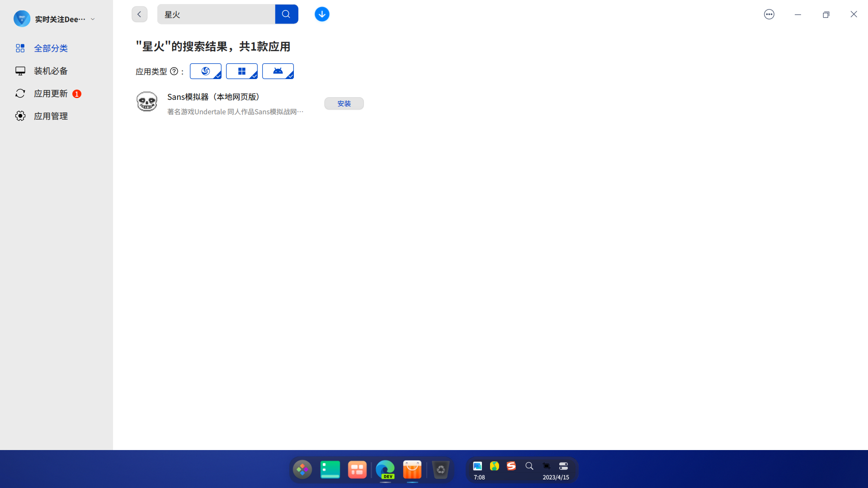The height and width of the screenshot is (488, 868).
Task: Open the three-dots main menu
Action: point(769,14)
